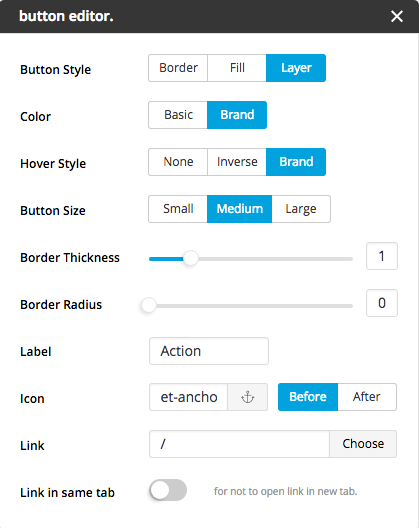The image size is (419, 528).
Task: Click the Border Radius slider handle
Action: click(149, 305)
